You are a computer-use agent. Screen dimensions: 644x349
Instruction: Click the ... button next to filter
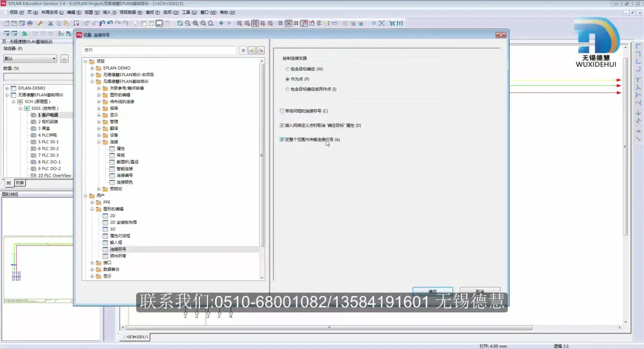click(x=64, y=59)
